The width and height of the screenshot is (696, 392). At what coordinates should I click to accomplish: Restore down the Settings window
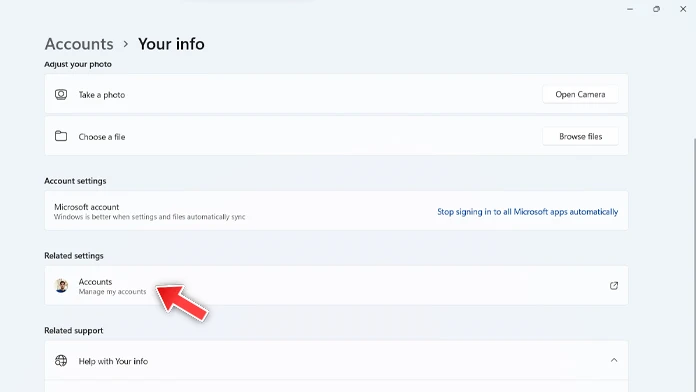pyautogui.click(x=656, y=9)
